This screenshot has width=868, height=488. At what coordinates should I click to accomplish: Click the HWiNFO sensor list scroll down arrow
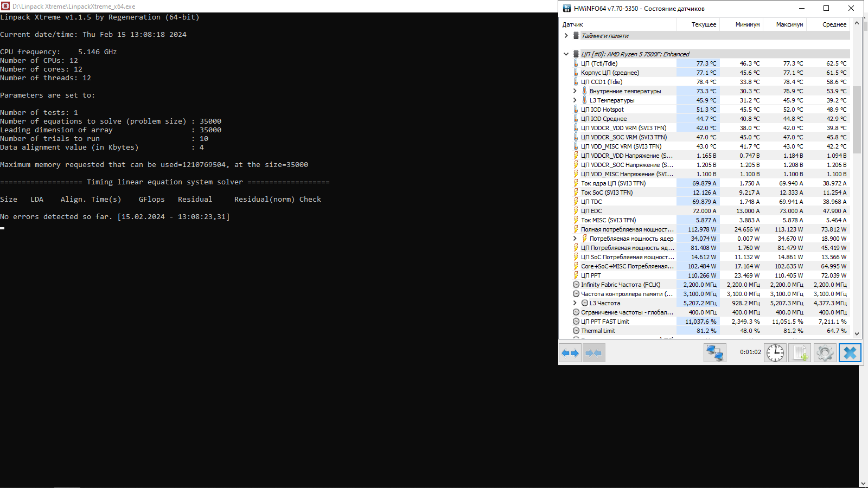[857, 334]
